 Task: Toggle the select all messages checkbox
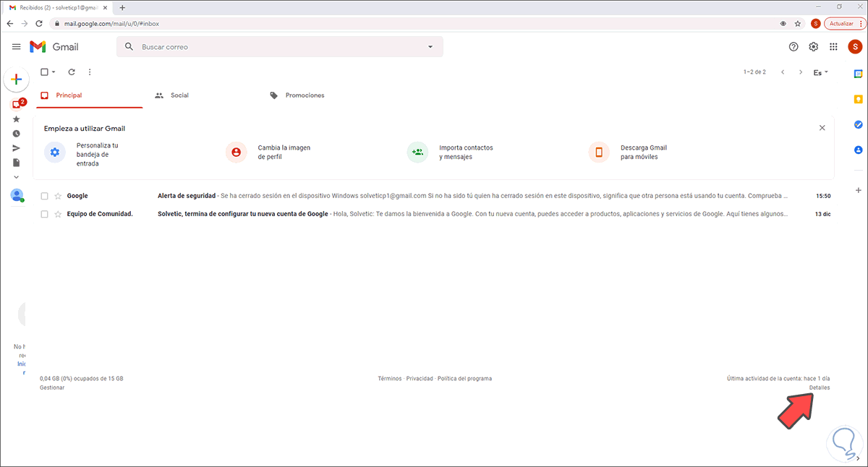point(44,72)
